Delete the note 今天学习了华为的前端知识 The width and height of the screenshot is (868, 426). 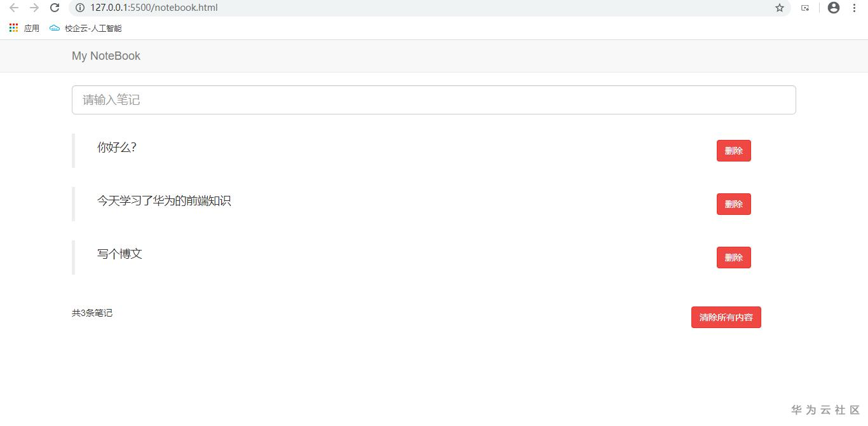tap(733, 204)
